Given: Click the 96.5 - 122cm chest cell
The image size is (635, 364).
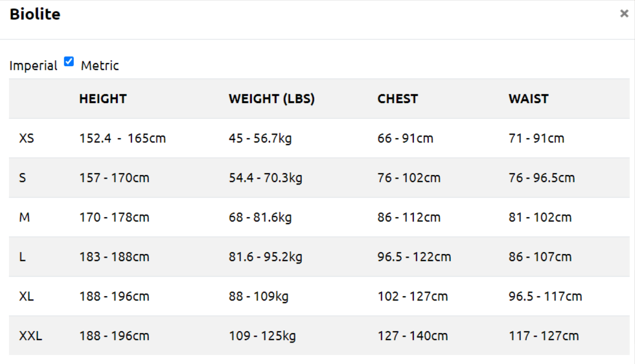Looking at the screenshot, I should tap(414, 256).
